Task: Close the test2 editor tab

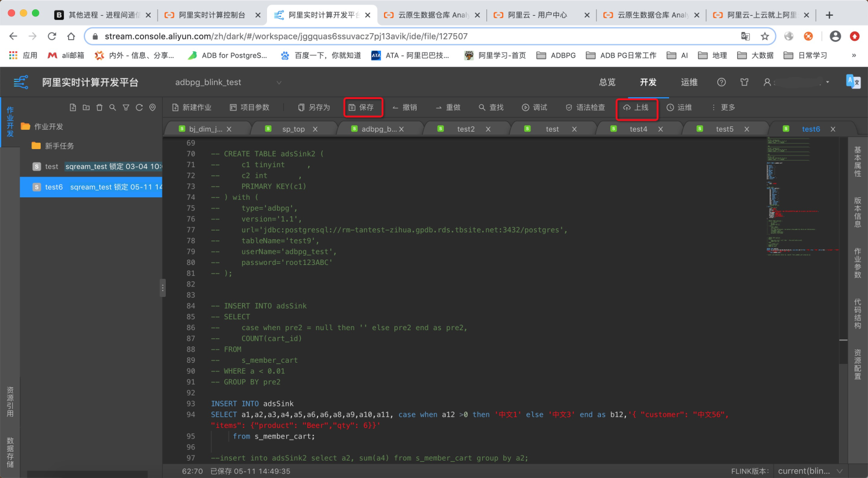Action: pos(488,129)
